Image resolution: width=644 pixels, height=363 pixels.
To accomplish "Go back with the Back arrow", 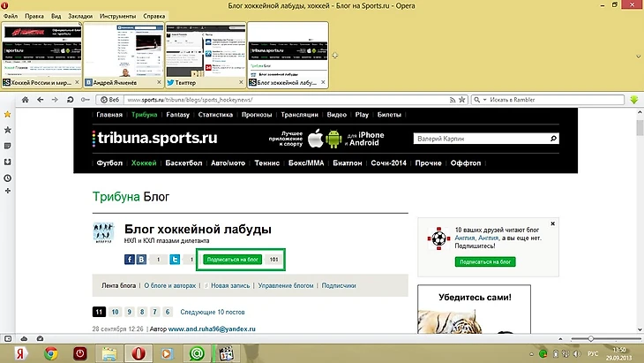I will [40, 100].
